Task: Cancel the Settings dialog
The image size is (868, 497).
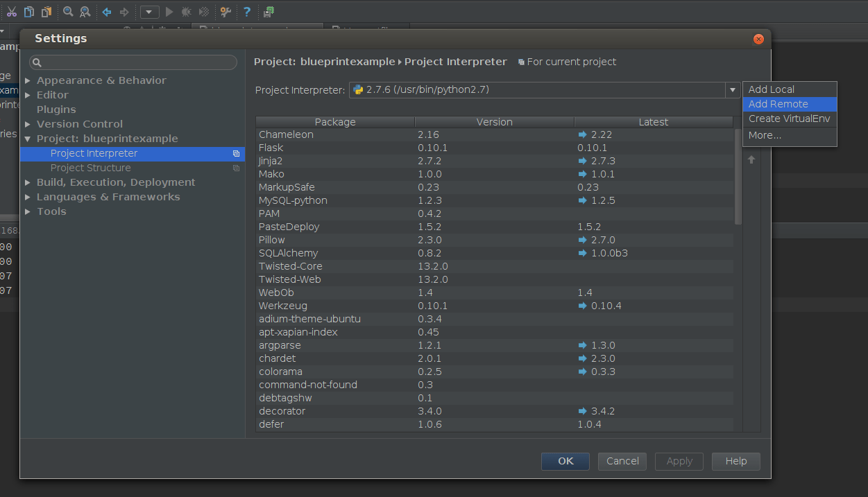Action: [x=622, y=461]
